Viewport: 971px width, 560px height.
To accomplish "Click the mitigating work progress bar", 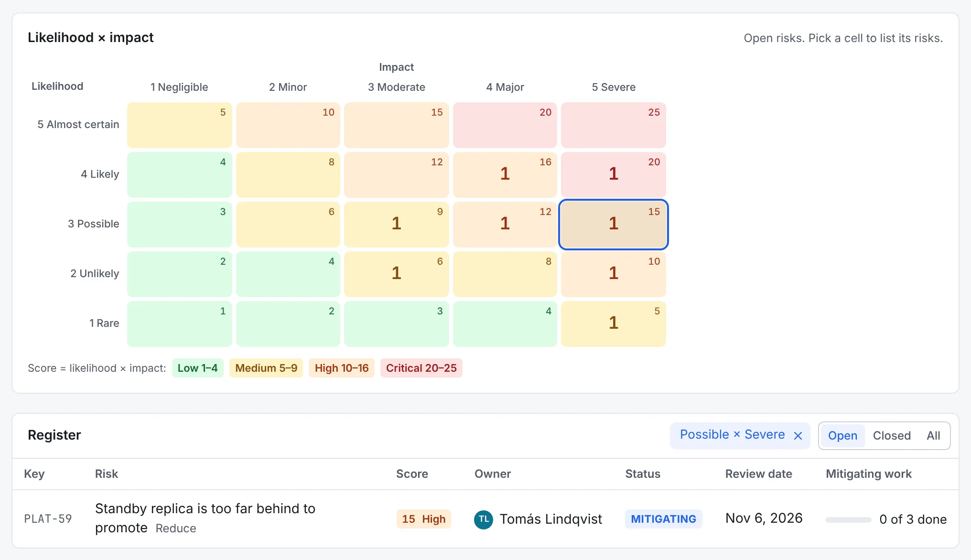I will [x=848, y=519].
